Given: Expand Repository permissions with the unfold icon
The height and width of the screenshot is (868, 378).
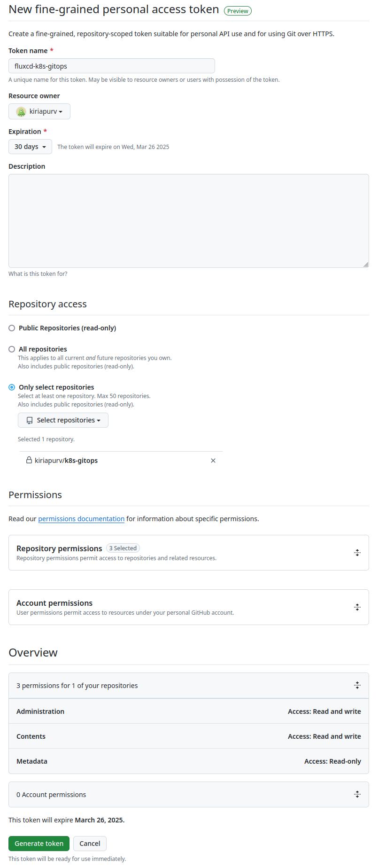Looking at the screenshot, I should pyautogui.click(x=357, y=553).
